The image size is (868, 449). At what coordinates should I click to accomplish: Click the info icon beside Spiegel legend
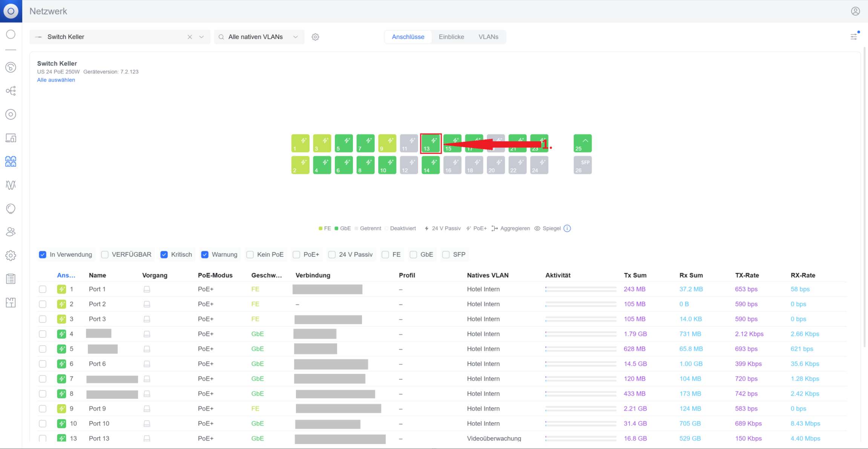point(567,228)
